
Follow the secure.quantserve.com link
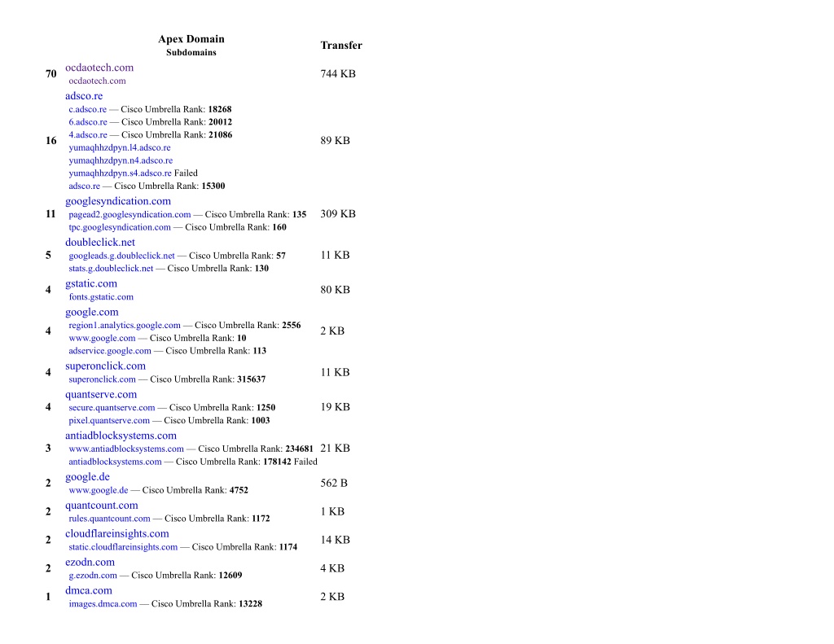[112, 407]
